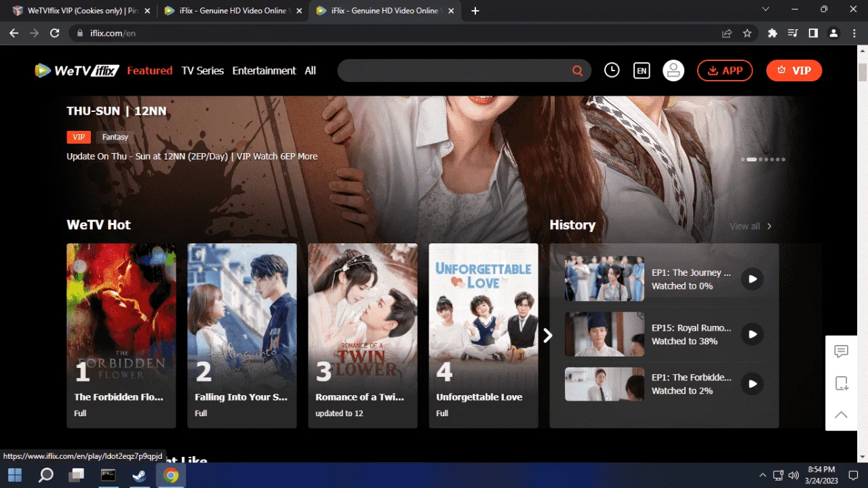The image size is (868, 488).
Task: Open the feedback chat icon
Action: pyautogui.click(x=842, y=351)
